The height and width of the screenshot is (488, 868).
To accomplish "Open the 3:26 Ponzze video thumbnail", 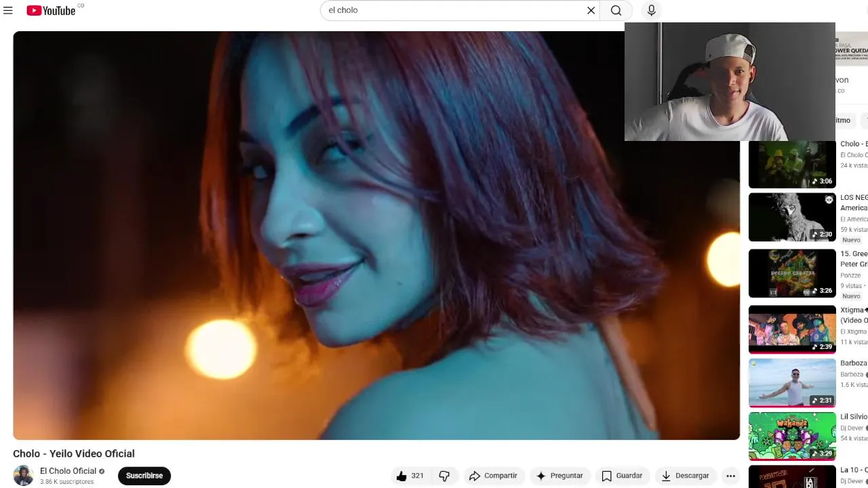I will click(792, 273).
